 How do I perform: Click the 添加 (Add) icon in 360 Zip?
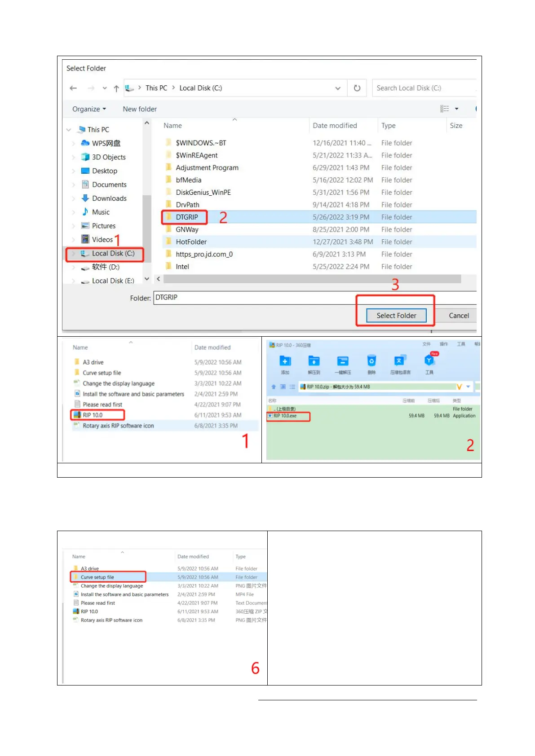point(285,361)
